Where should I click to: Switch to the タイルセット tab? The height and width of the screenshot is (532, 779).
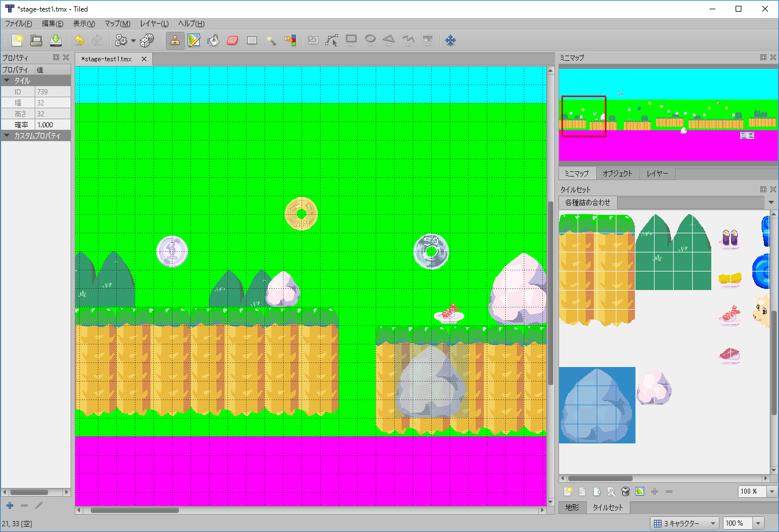coord(608,507)
